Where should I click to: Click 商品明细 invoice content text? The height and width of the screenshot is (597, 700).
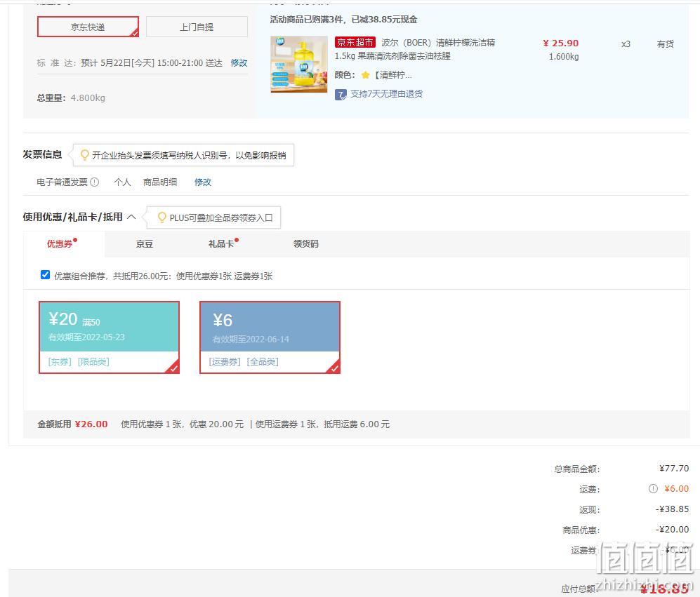(160, 182)
